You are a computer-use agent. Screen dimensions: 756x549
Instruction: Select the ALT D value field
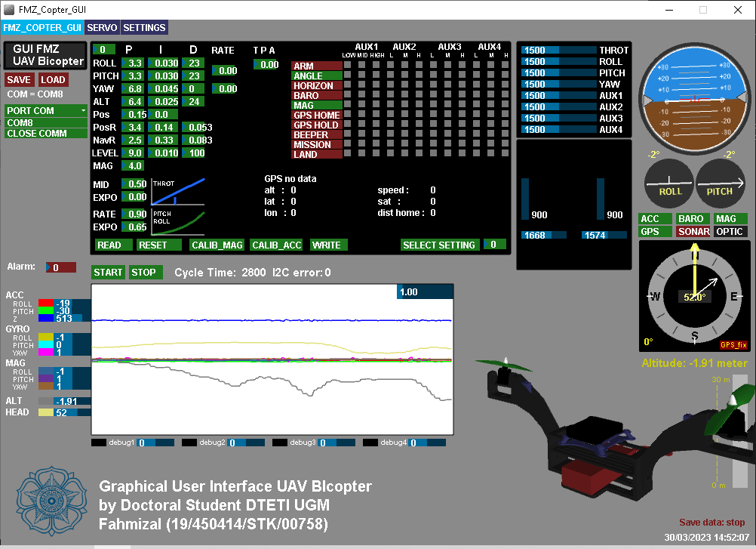(193, 102)
